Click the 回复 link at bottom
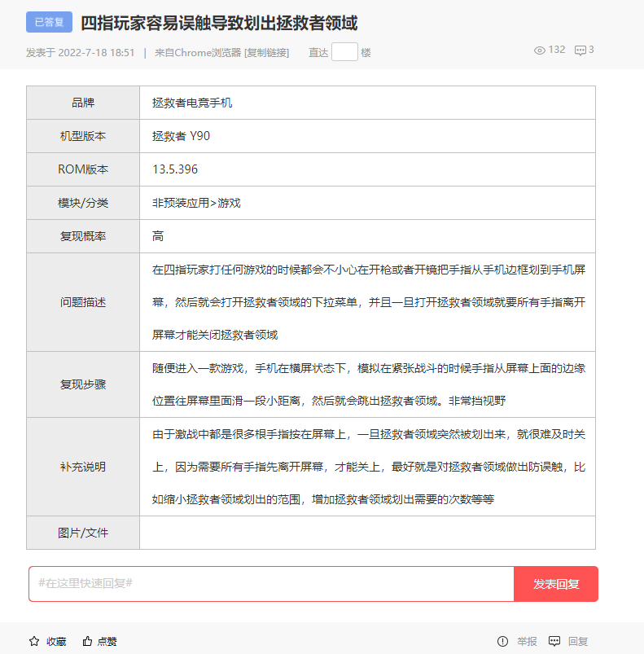 [578, 642]
